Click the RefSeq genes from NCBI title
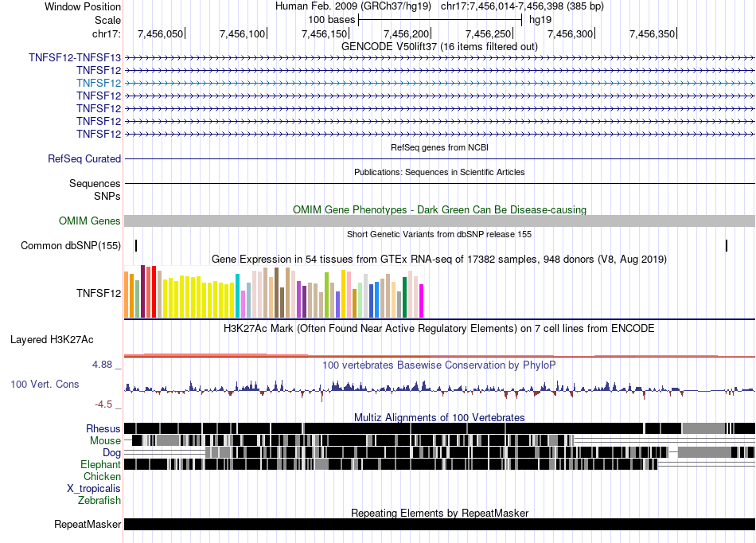 tap(439, 147)
